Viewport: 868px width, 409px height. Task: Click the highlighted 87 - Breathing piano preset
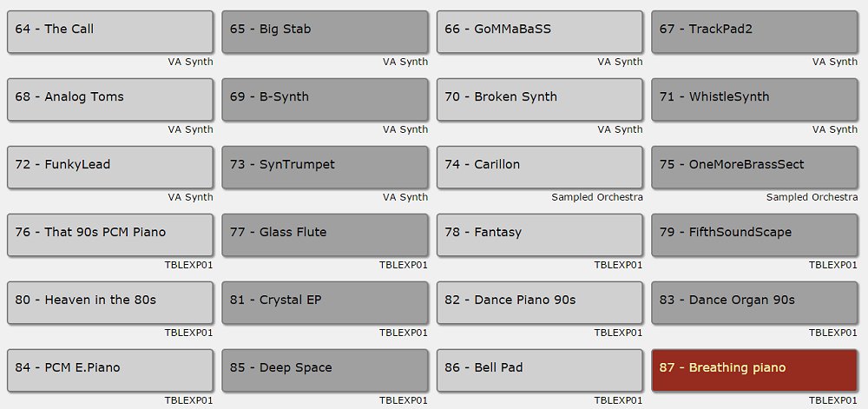[x=754, y=370]
